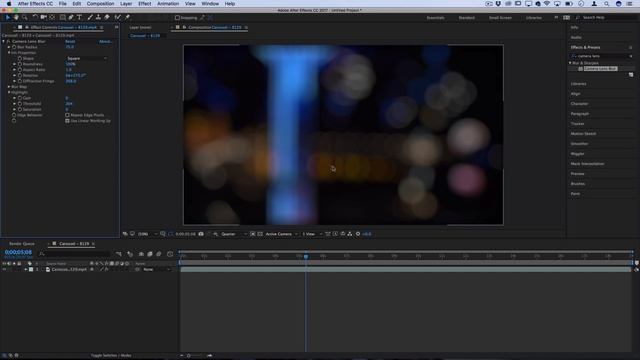Select the Rotation tool
The width and height of the screenshot is (640, 360).
click(35, 18)
